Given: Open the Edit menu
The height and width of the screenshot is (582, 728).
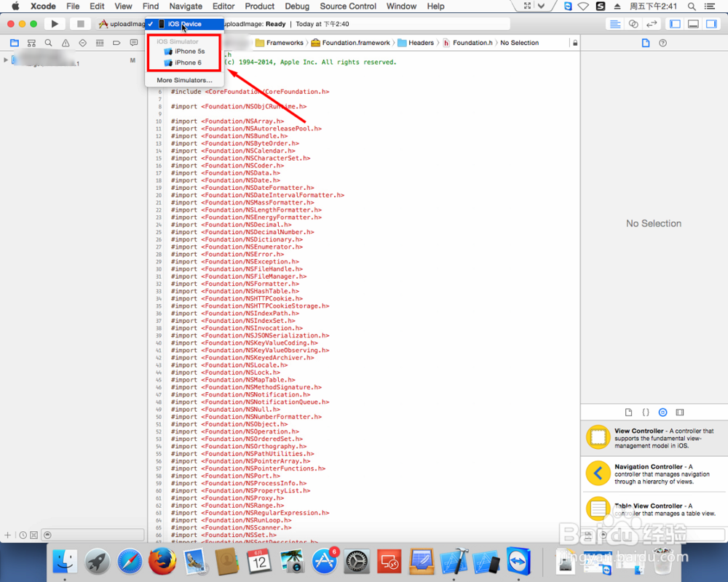Looking at the screenshot, I should click(x=97, y=6).
